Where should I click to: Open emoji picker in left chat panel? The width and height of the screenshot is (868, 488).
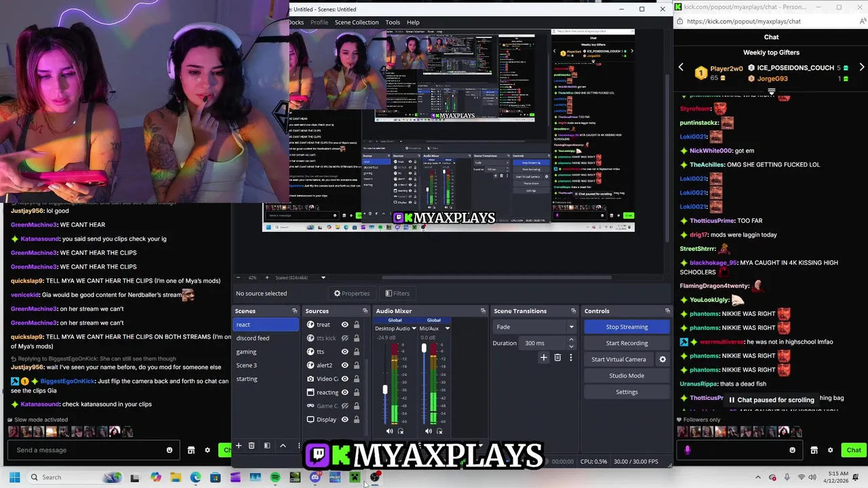point(170,450)
